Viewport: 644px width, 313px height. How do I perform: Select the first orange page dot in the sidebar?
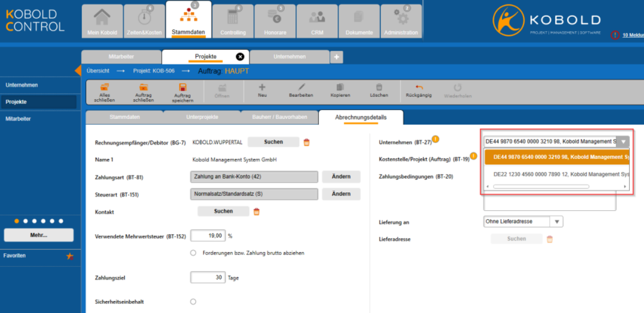[x=17, y=221]
